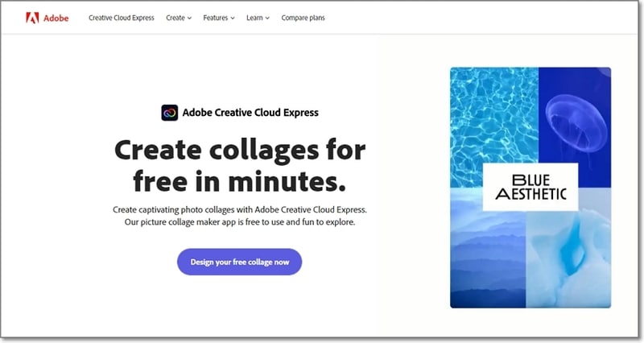Select the jellyfish collage image
This screenshot has width=644, height=343.
(574, 111)
